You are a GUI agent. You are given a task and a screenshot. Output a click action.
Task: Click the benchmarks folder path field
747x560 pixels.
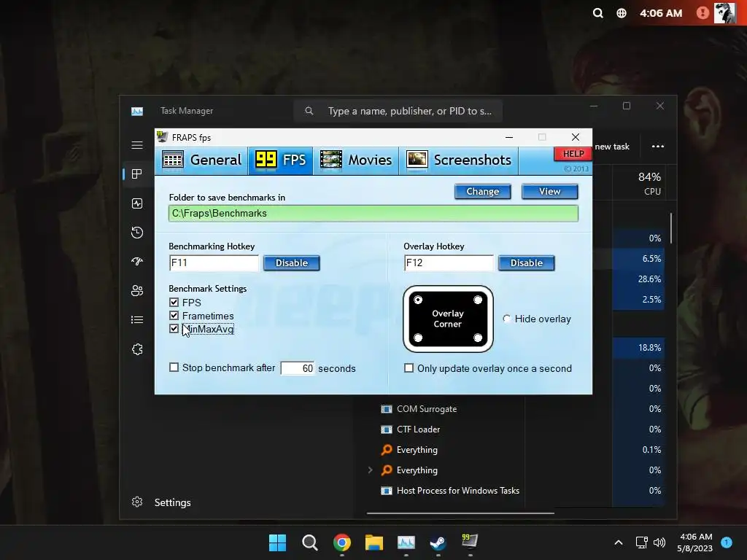click(x=373, y=214)
